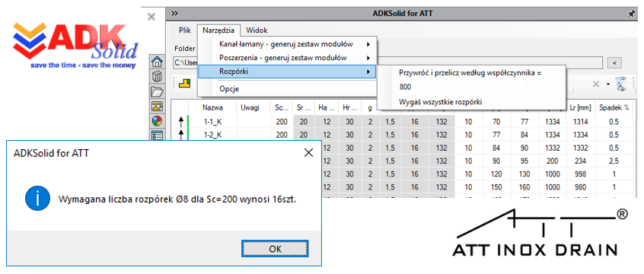Click the small < button beside path

tap(615, 63)
